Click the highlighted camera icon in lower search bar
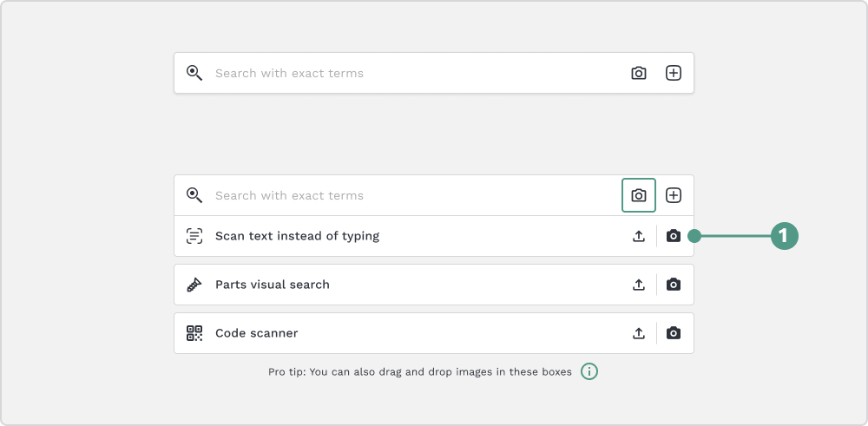Image resolution: width=868 pixels, height=426 pixels. (x=639, y=195)
